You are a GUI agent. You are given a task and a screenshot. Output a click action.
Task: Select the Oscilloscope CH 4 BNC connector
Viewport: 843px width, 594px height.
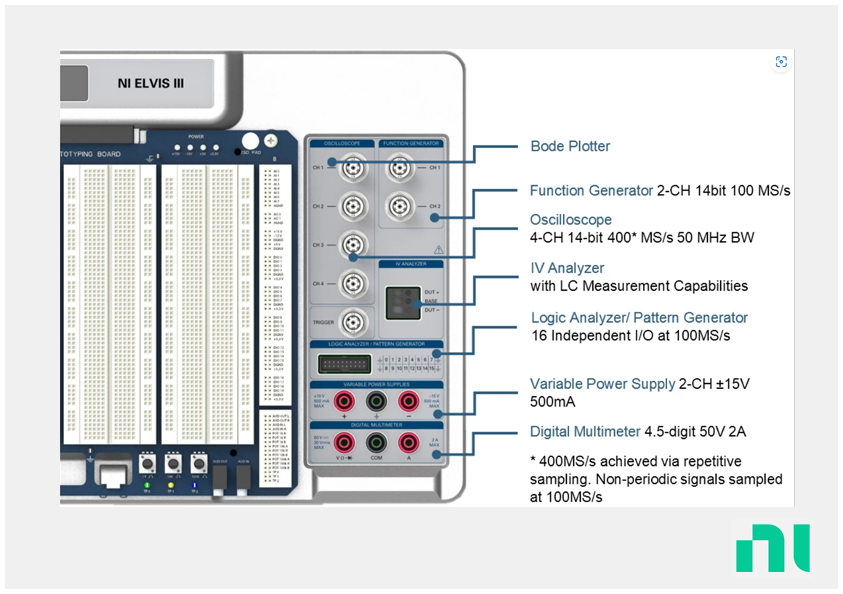(x=353, y=283)
